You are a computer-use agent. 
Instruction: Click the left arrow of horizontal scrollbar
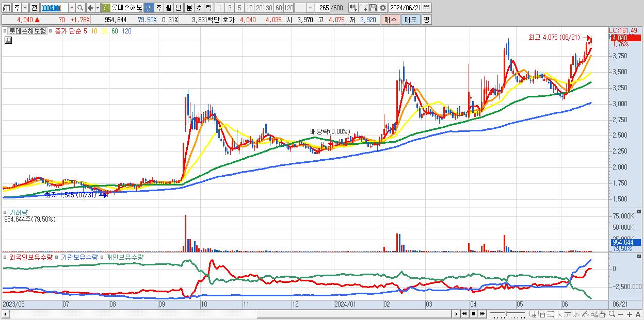(x=6, y=314)
